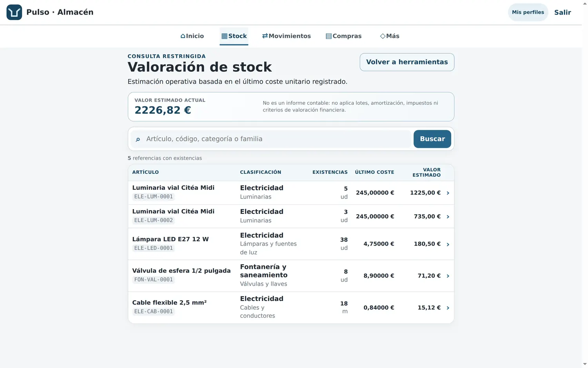The image size is (588, 368).
Task: Click the article name Lámpara LED E27 12 W
Action: click(x=171, y=239)
